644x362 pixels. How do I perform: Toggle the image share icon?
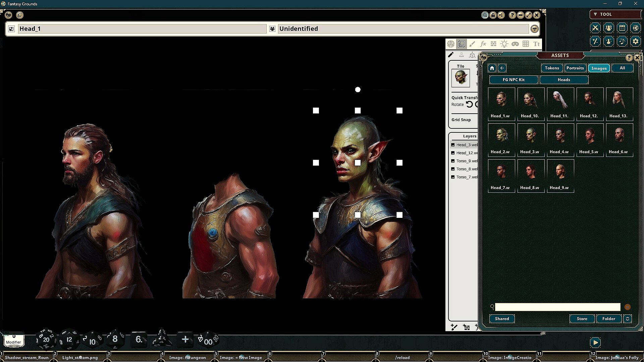501,15
